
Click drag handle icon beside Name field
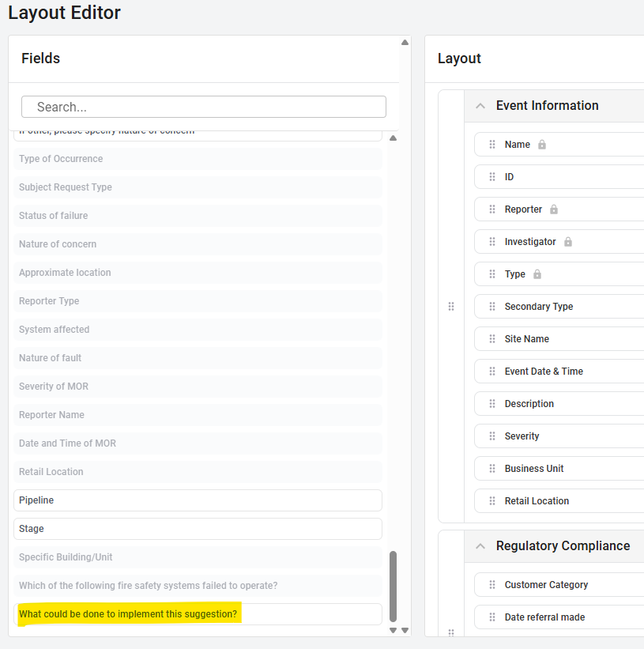(492, 145)
